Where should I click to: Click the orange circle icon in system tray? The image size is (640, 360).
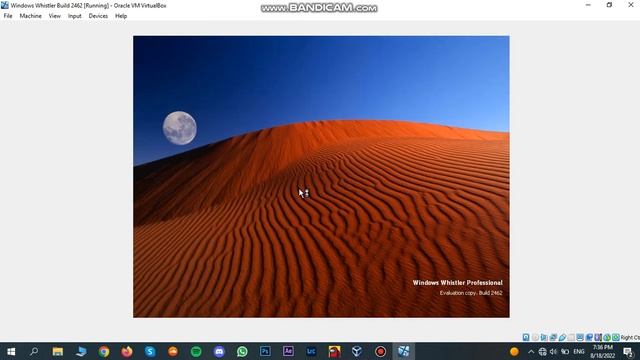point(514,351)
